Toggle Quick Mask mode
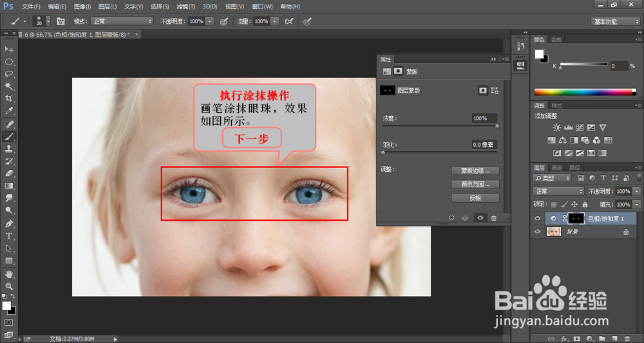This screenshot has width=644, height=343. tap(8, 322)
